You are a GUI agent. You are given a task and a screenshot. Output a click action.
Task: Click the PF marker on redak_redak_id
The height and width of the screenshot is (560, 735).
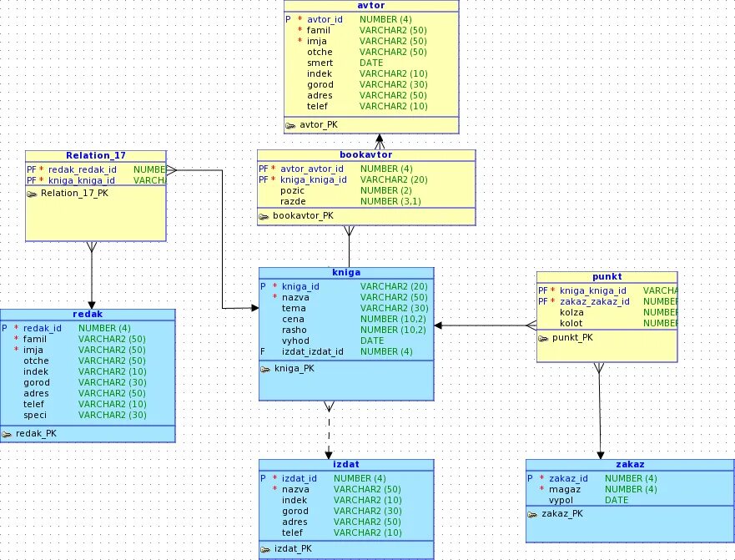click(x=29, y=169)
